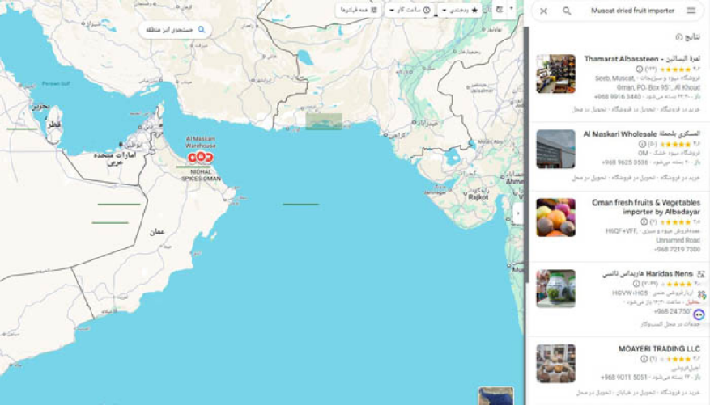710x405 pixels.
Task: Click the search this area button
Action: (175, 29)
